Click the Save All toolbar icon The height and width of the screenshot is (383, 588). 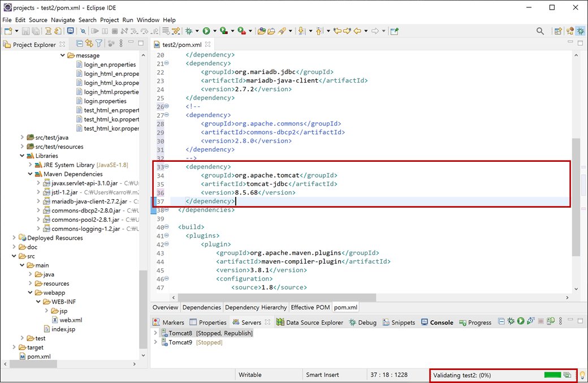click(36, 31)
